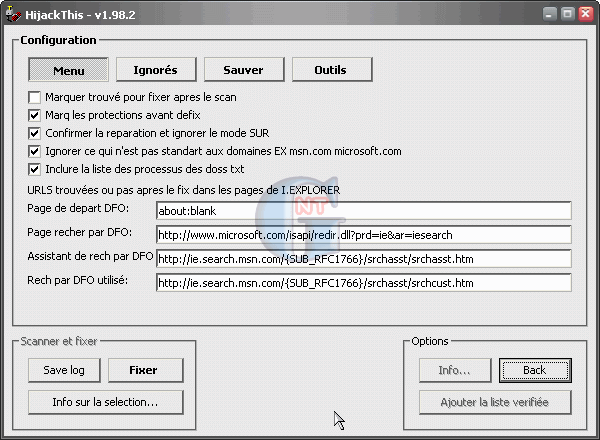Click the HijackThis title bar icon
The image size is (600, 440).
point(13,15)
